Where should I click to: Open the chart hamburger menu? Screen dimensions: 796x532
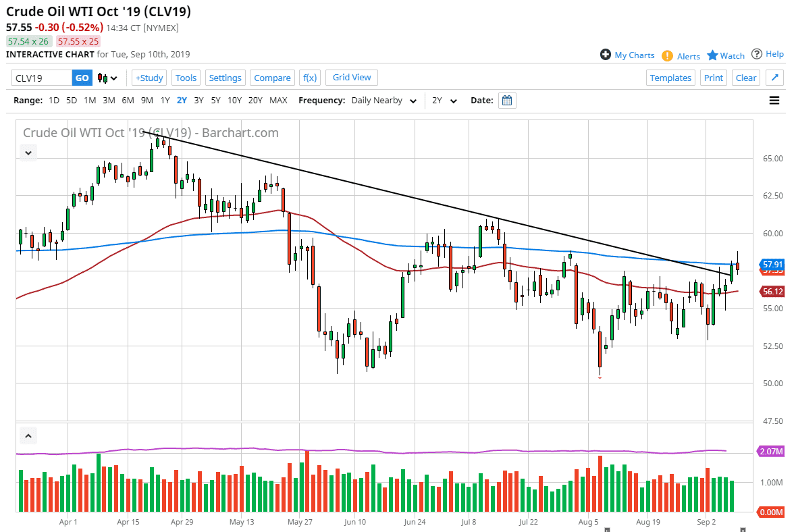click(774, 100)
